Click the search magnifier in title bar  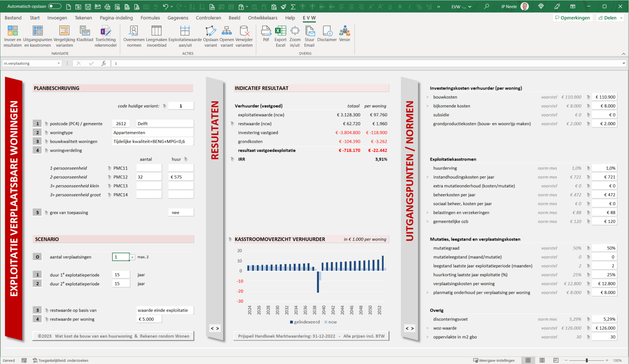click(487, 7)
